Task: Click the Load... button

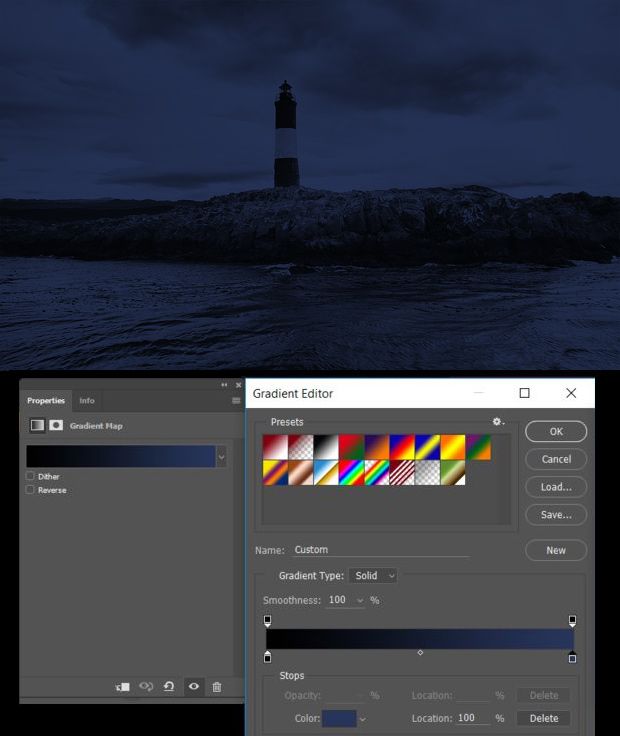Action: (556, 487)
